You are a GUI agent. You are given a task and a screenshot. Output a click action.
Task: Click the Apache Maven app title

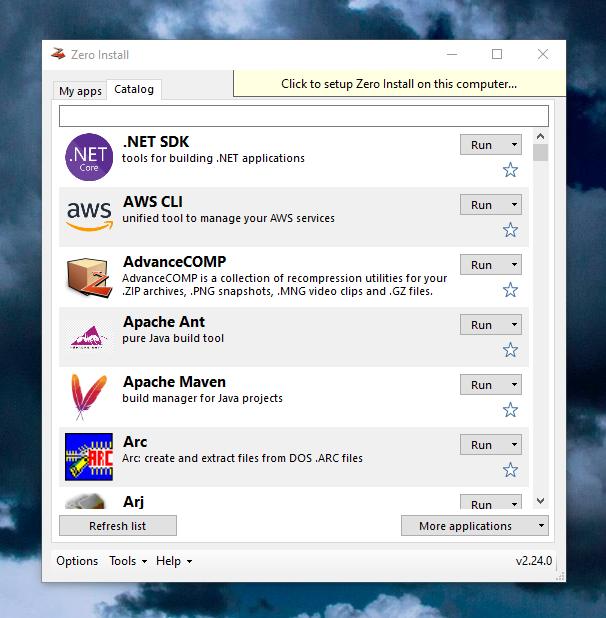coord(175,382)
